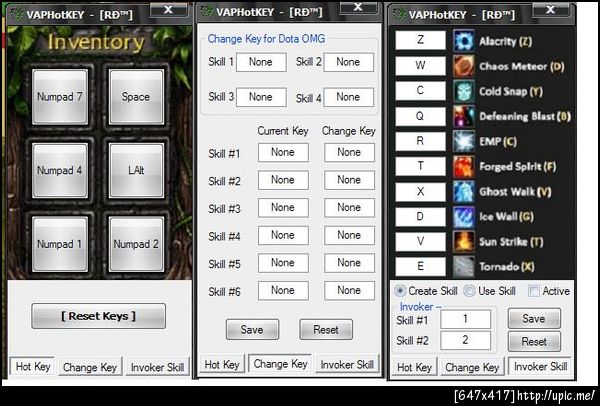Click Reset in the Change Key window
This screenshot has width=600, height=406.
pos(326,329)
